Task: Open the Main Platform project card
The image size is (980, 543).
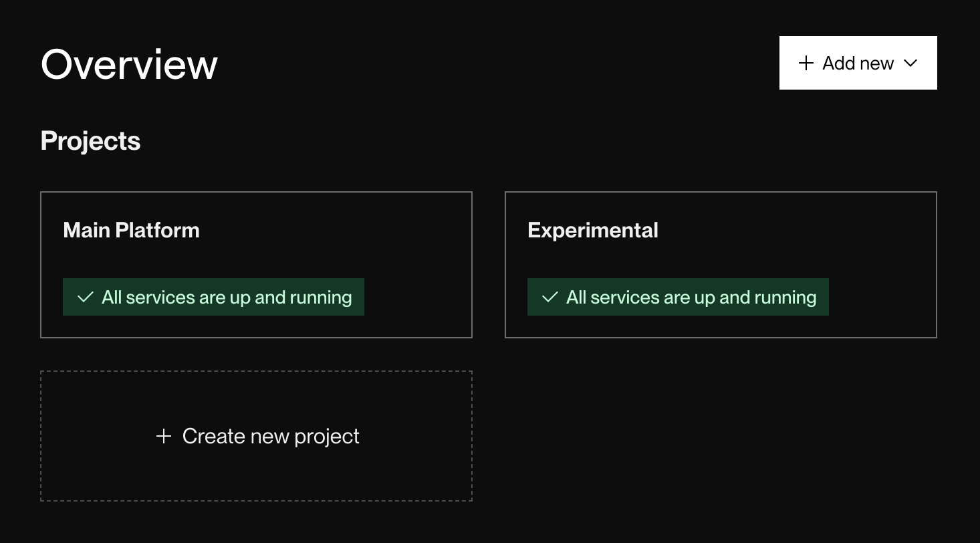Action: coord(256,264)
